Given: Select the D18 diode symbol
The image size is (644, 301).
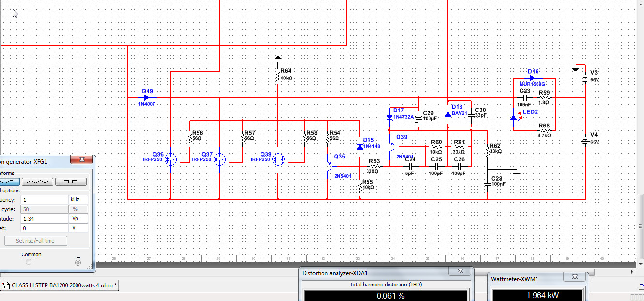Looking at the screenshot, I should [x=448, y=114].
